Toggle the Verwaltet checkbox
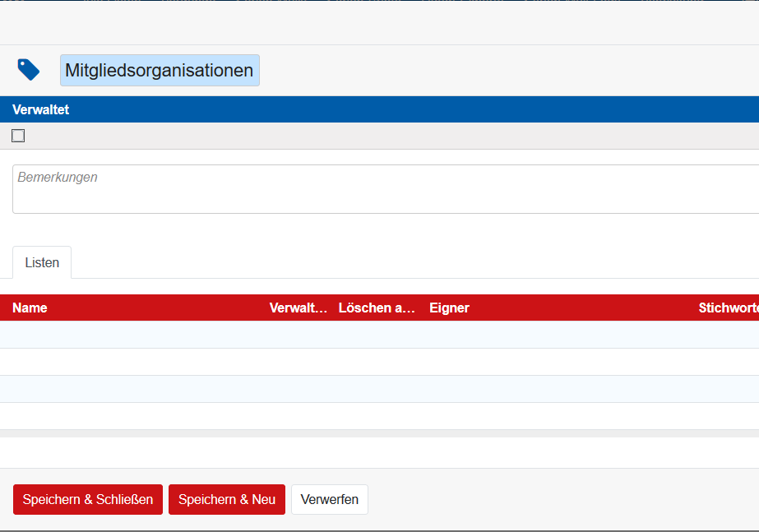Screen dimensions: 759x532 [x=18, y=136]
